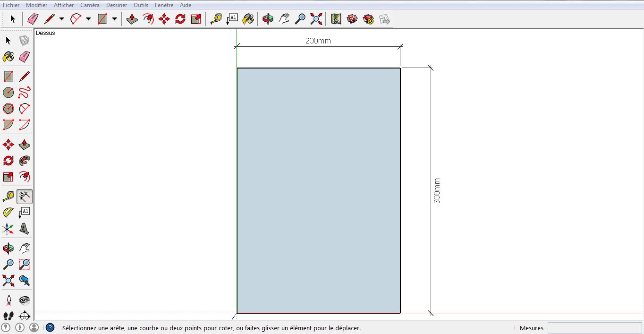
Task: Click the Eraser in the top toolbar
Action: (x=33, y=19)
